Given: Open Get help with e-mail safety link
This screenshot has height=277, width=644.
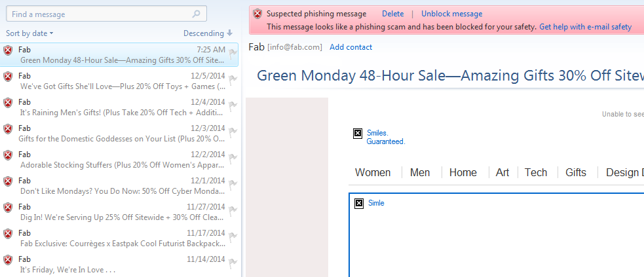Looking at the screenshot, I should [585, 27].
